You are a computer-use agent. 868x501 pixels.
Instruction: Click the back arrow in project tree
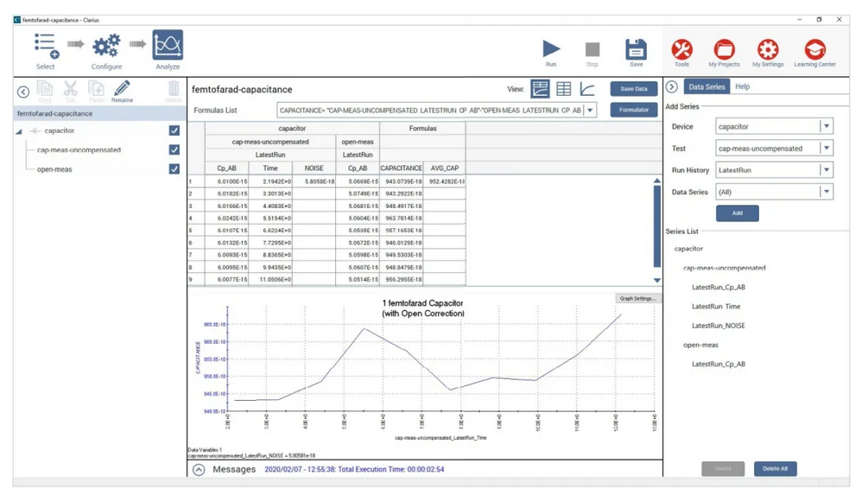pyautogui.click(x=23, y=92)
